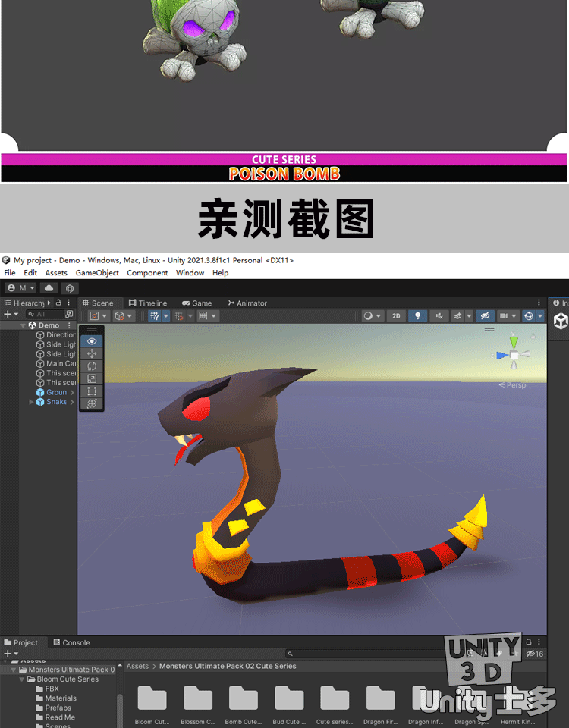Toggle 2D view mode

point(396,316)
